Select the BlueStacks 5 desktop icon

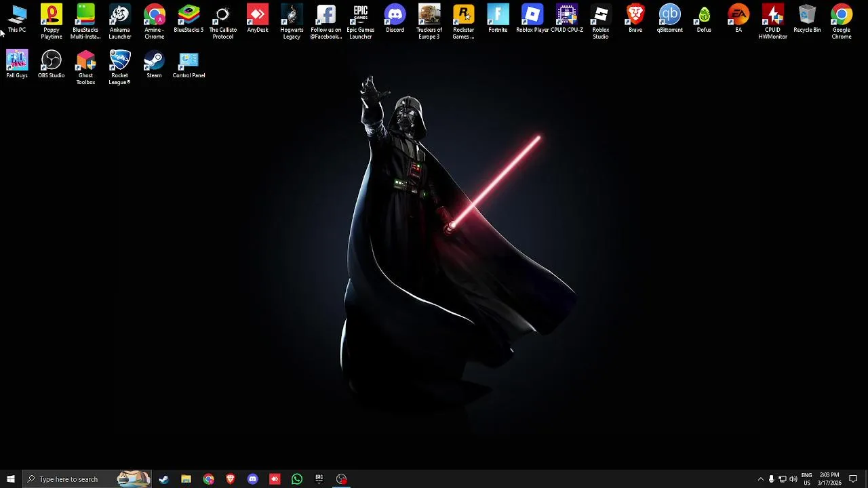click(189, 19)
